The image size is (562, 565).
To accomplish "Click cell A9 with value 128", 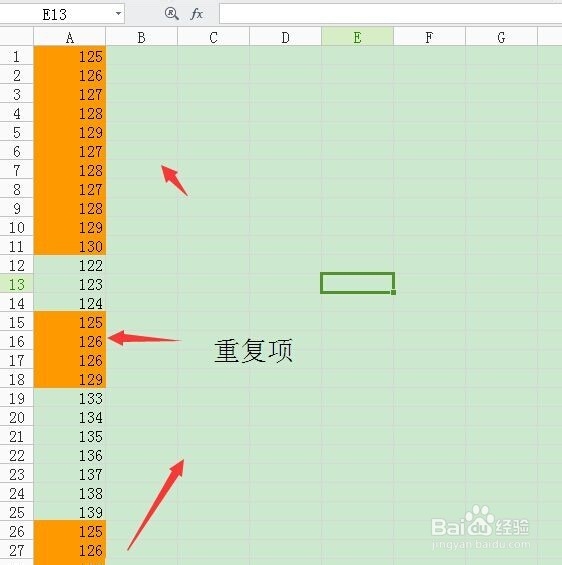I will (x=70, y=208).
